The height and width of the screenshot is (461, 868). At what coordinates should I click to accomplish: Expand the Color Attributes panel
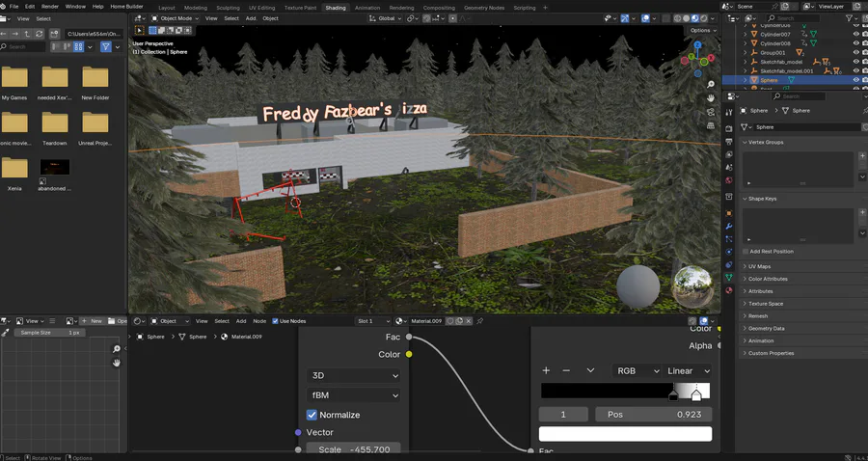point(768,279)
